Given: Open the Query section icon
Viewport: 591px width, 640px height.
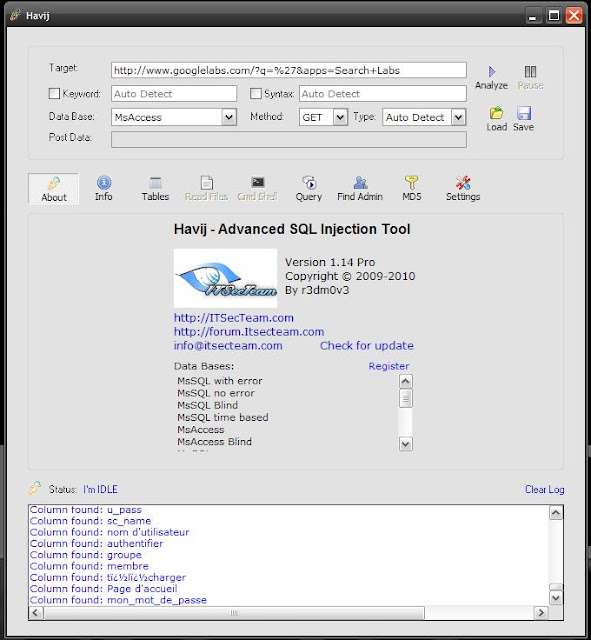Looking at the screenshot, I should [x=309, y=182].
